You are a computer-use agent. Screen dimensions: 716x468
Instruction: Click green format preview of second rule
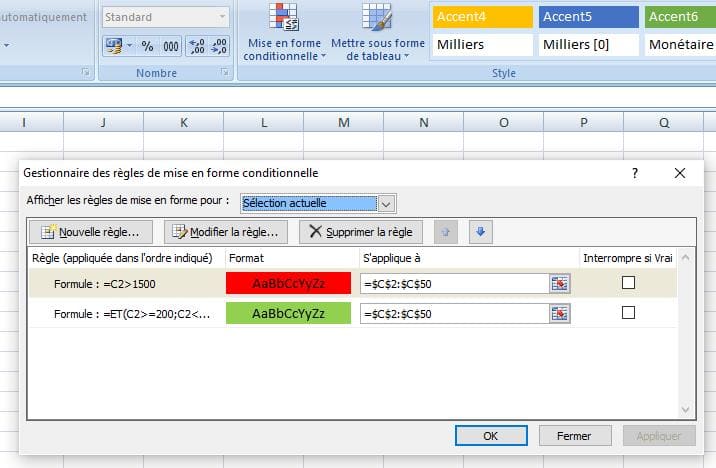pos(288,313)
